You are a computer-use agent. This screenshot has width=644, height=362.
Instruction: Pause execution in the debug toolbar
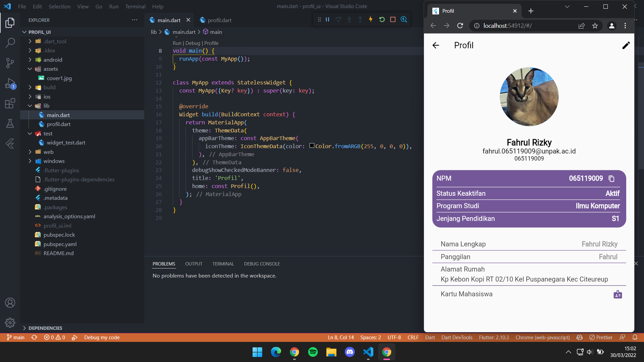(328, 19)
